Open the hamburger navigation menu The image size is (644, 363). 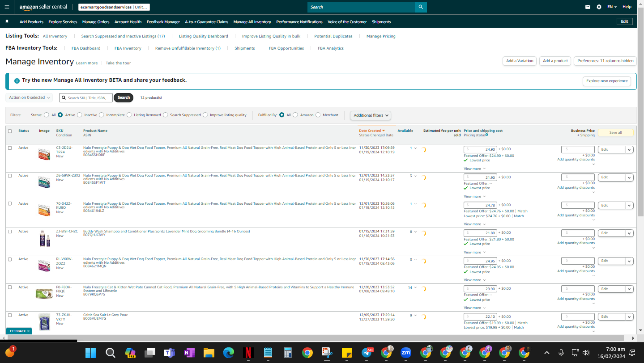(6, 7)
